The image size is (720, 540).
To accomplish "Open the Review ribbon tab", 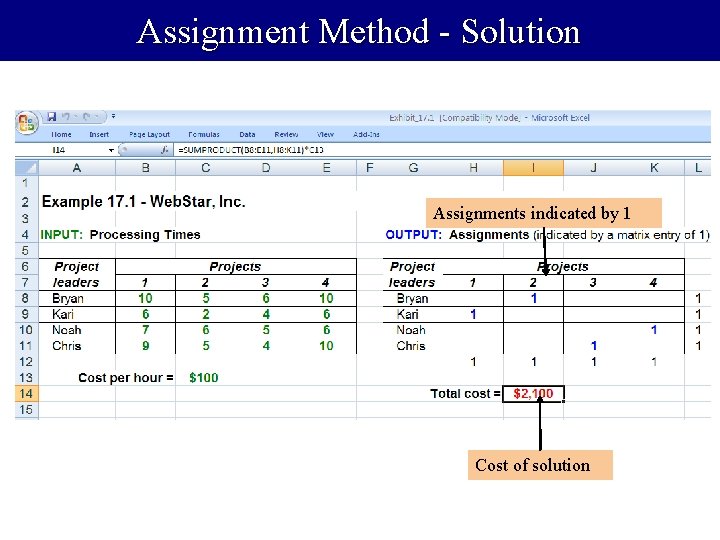I will (x=286, y=135).
